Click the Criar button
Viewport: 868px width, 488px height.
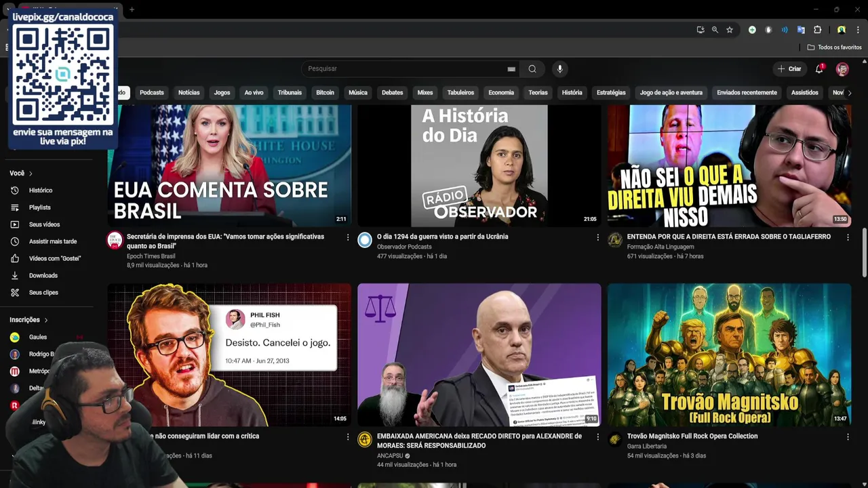coord(789,68)
